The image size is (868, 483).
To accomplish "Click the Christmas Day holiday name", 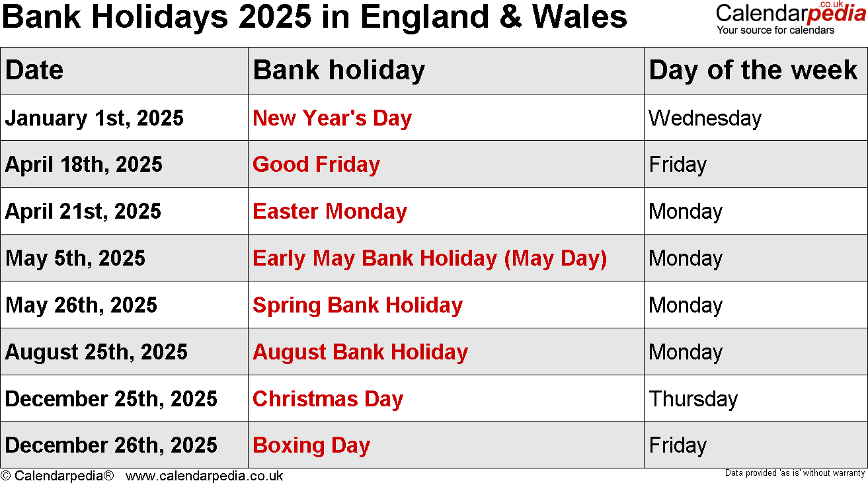I will (x=327, y=399).
